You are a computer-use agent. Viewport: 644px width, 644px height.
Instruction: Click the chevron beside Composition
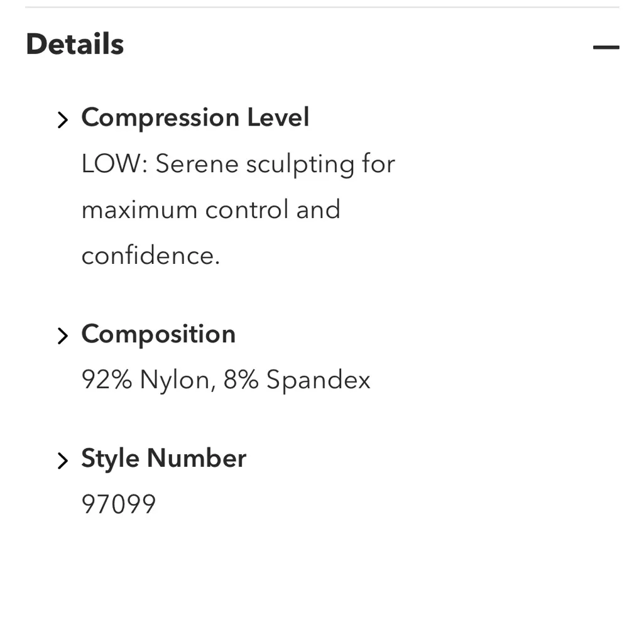coord(62,336)
